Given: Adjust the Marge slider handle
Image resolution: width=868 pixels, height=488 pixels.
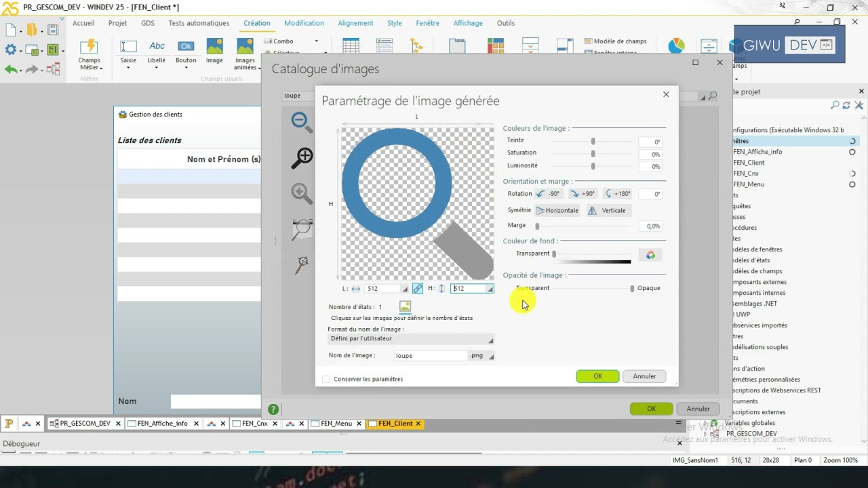Looking at the screenshot, I should point(537,226).
